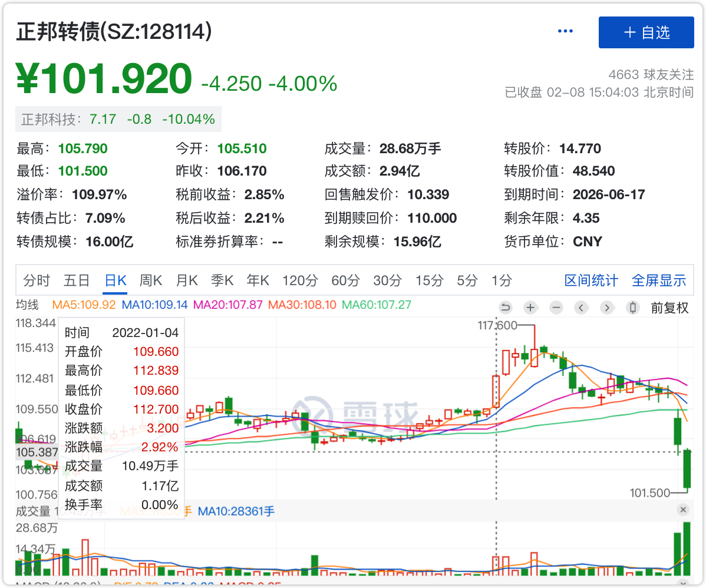Viewport: 706px width, 588px height.
Task: Open 全屏显示 fullscreen display
Action: click(658, 281)
